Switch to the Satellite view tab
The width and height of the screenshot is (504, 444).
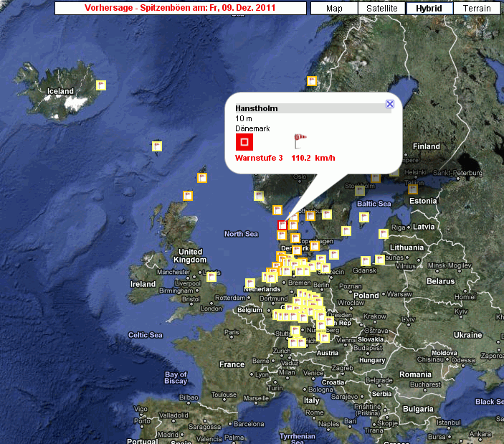click(382, 9)
